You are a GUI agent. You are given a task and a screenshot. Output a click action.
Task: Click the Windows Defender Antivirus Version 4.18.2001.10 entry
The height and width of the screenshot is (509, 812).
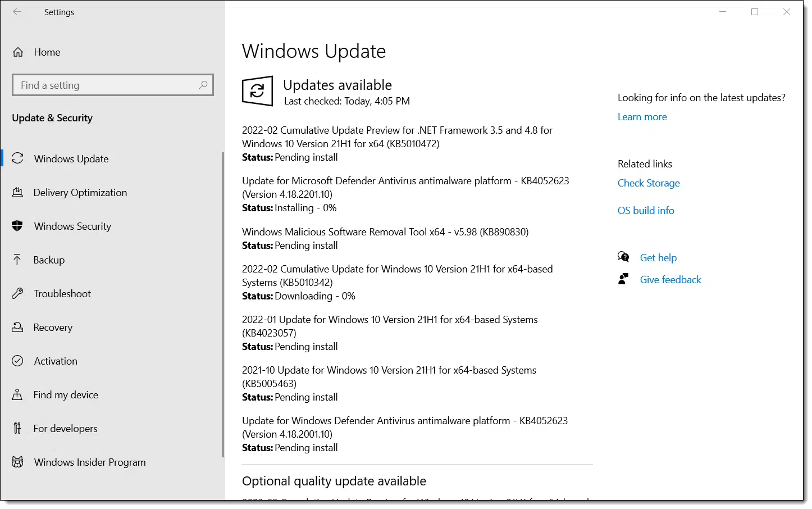click(x=405, y=434)
